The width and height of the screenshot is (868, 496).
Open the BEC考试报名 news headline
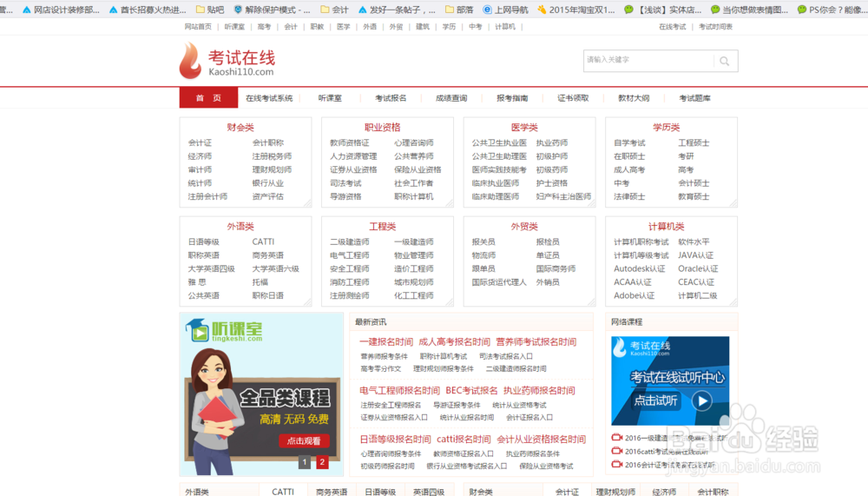click(x=471, y=391)
